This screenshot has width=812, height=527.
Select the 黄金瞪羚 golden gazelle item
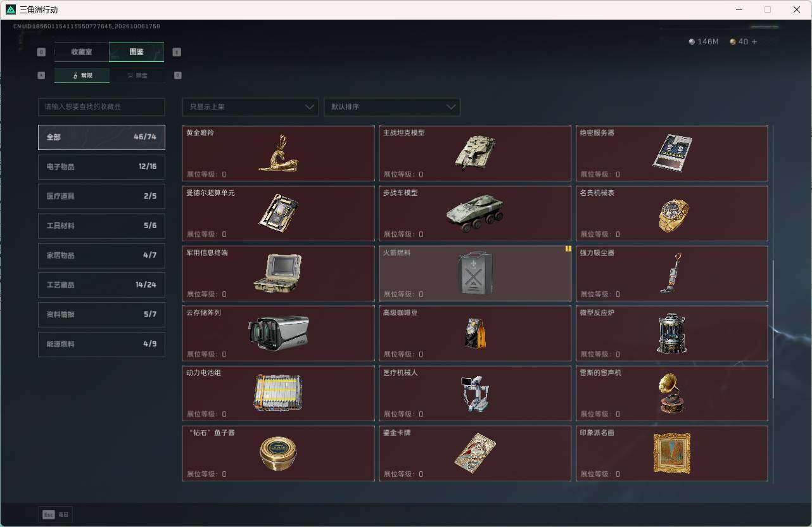tap(278, 153)
